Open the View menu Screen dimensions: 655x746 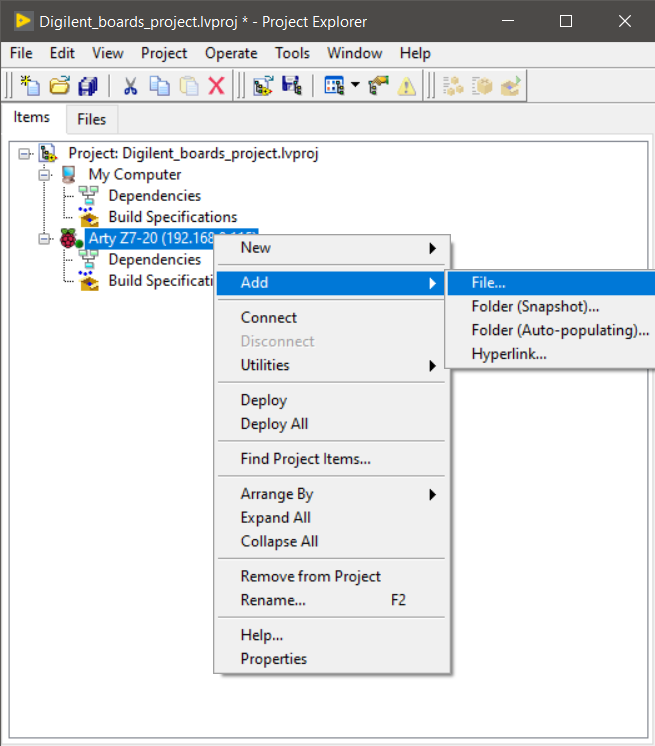[108, 53]
